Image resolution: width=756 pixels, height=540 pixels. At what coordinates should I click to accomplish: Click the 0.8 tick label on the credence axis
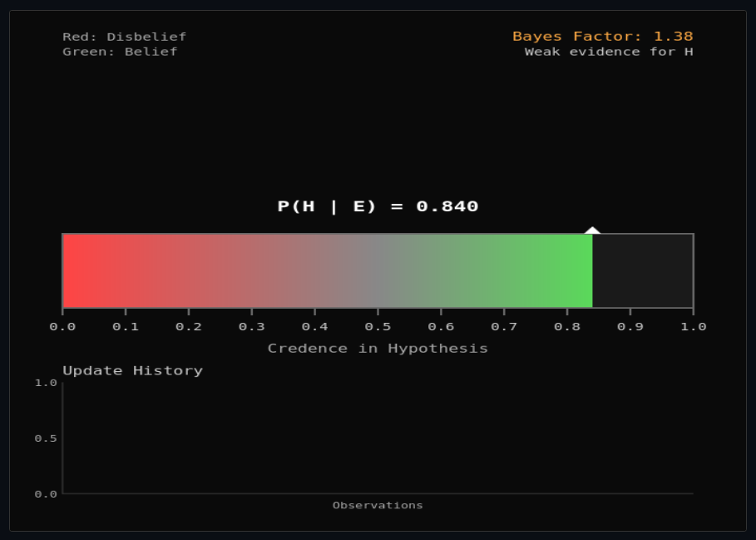click(568, 326)
